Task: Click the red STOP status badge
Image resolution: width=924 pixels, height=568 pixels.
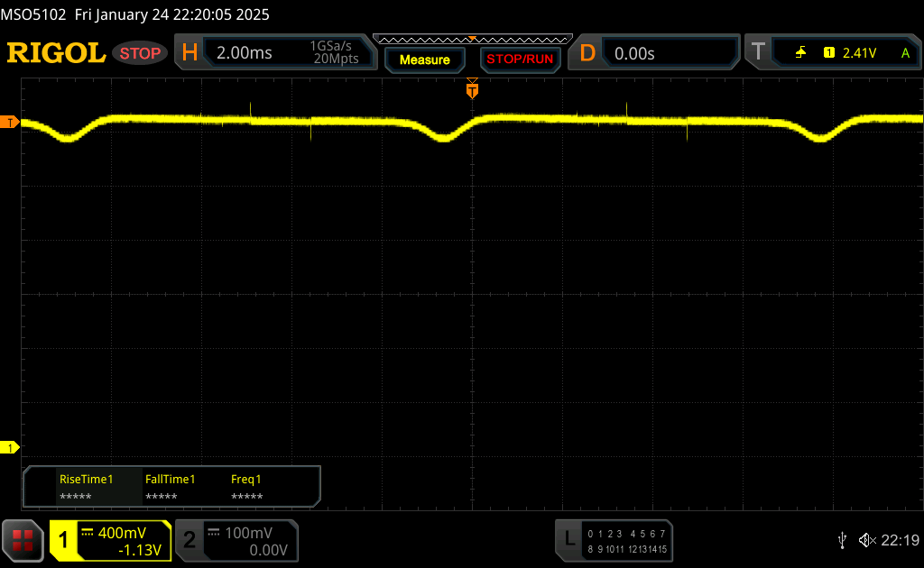Action: 140,53
